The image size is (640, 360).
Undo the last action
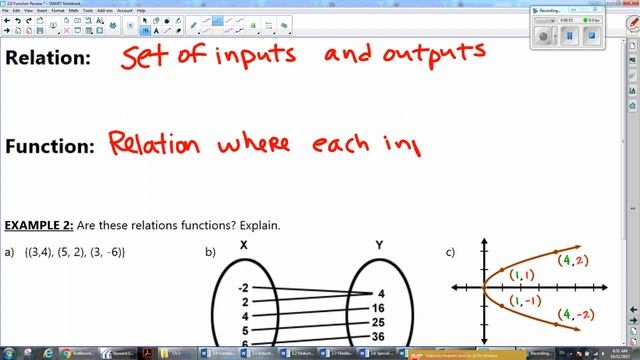(x=18, y=21)
